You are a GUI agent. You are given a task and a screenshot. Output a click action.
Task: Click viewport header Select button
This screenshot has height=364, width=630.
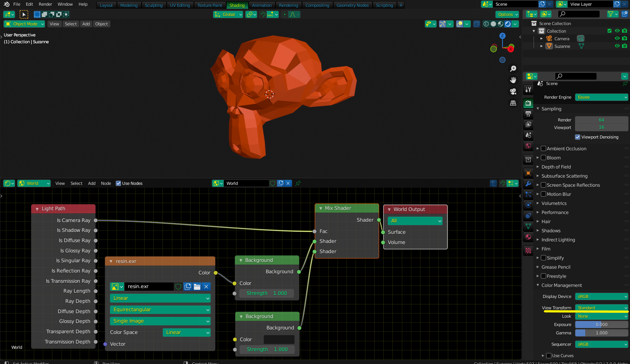[x=71, y=24]
